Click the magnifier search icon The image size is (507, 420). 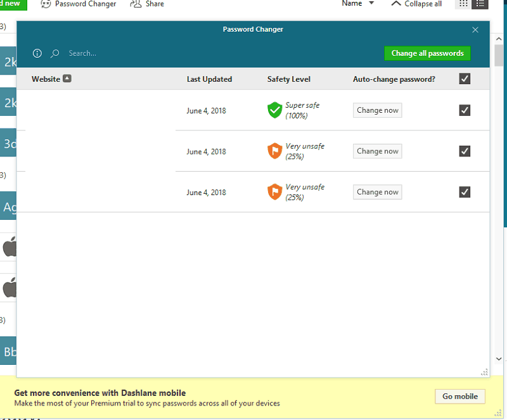[x=55, y=53]
